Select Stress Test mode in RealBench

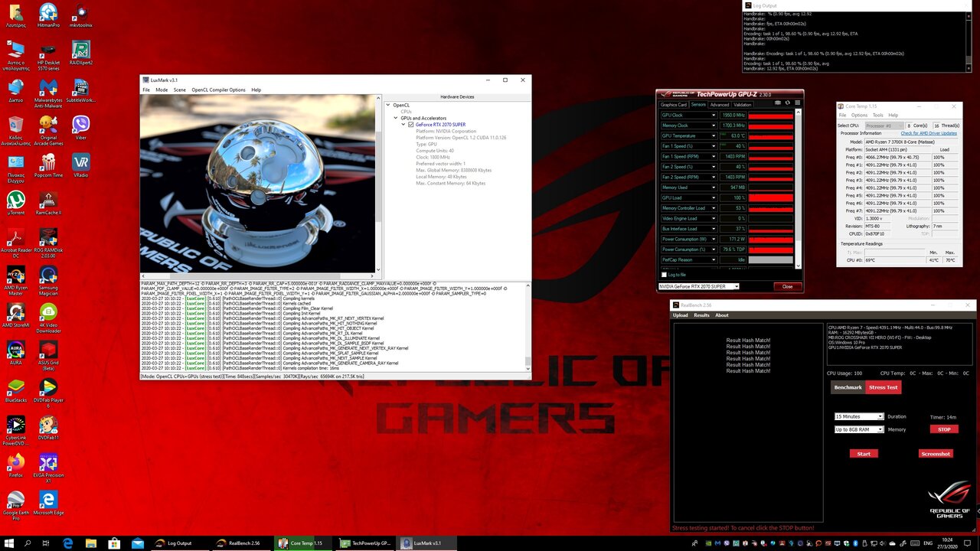tap(883, 387)
